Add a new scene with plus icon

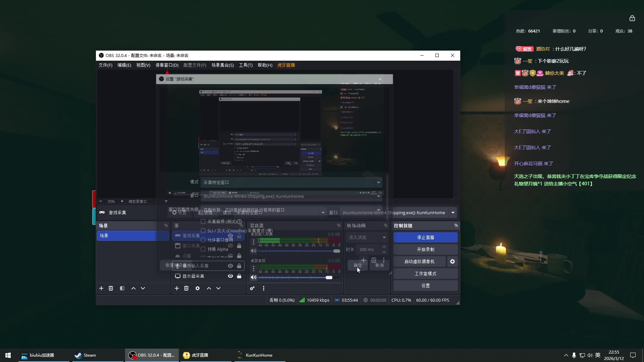pos(101,288)
